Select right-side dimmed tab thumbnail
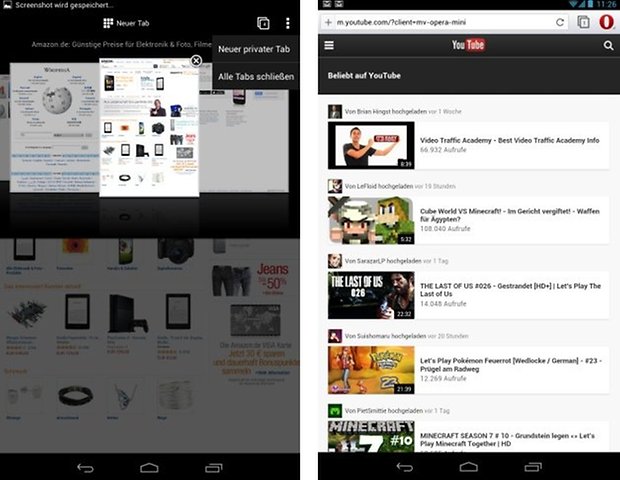This screenshot has height=480, width=620. pos(244,140)
